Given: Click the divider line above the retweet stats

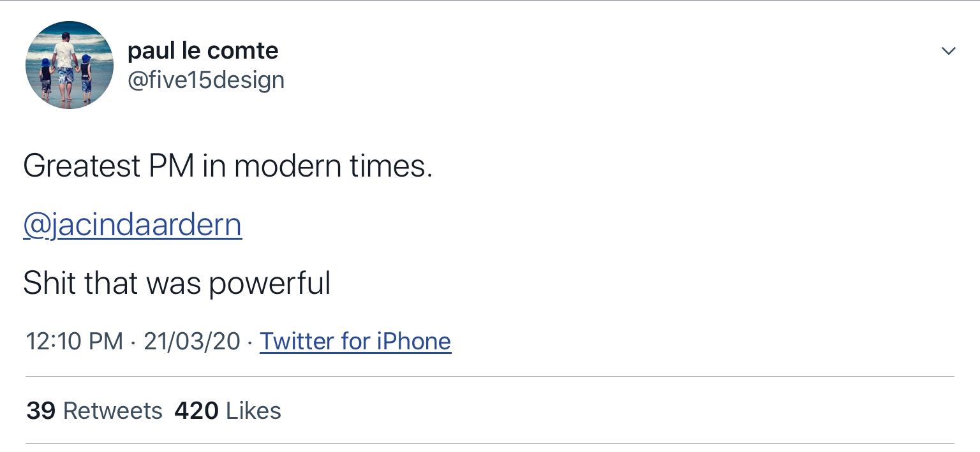Looking at the screenshot, I should 490,377.
